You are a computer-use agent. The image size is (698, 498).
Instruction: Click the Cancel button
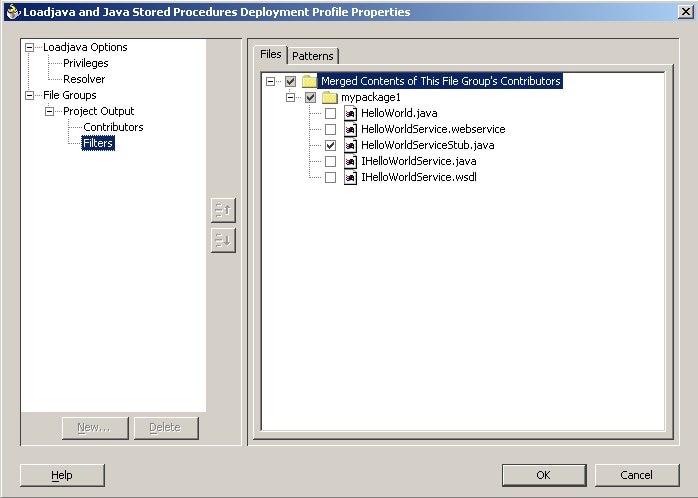point(637,475)
